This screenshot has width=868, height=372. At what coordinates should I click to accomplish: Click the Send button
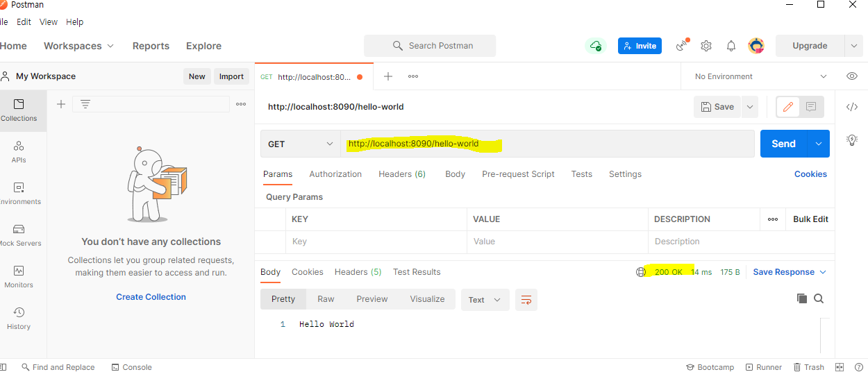coord(783,144)
